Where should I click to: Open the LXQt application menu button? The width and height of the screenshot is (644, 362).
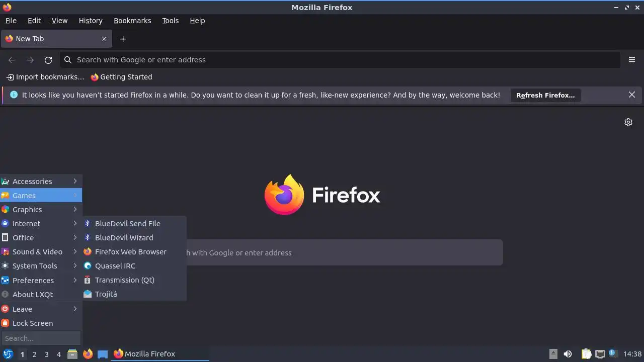coord(8,354)
